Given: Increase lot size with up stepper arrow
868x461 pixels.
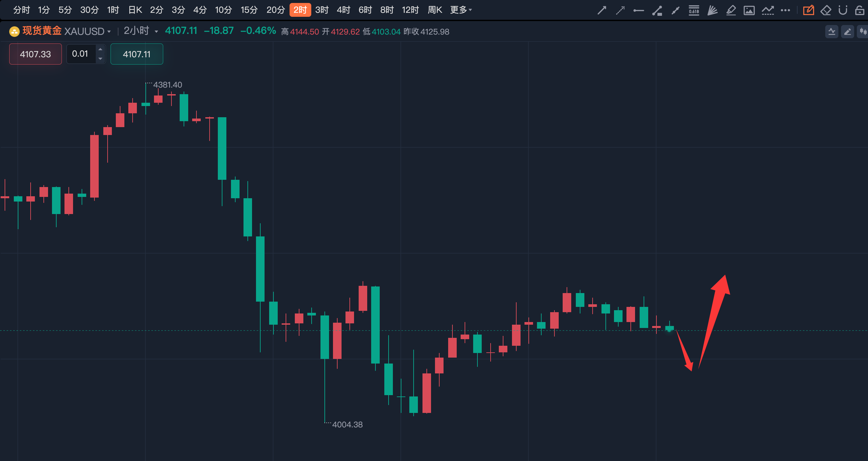Looking at the screenshot, I should [x=100, y=50].
